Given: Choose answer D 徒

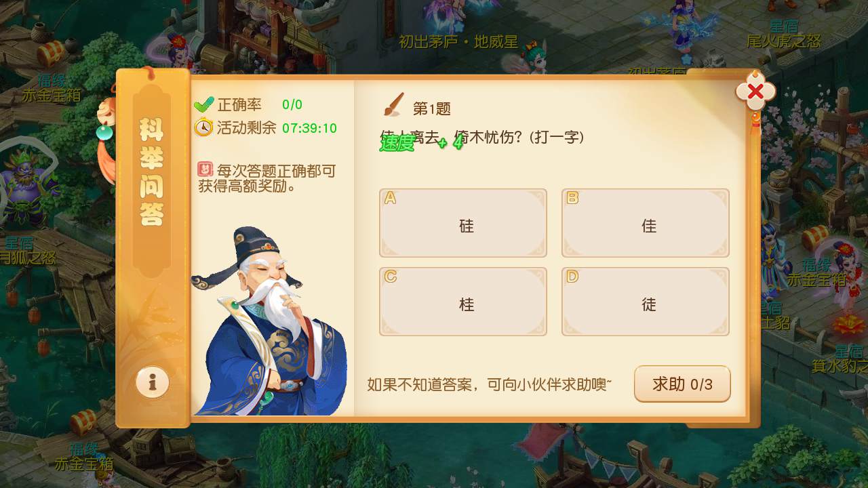Looking at the screenshot, I should click(646, 302).
